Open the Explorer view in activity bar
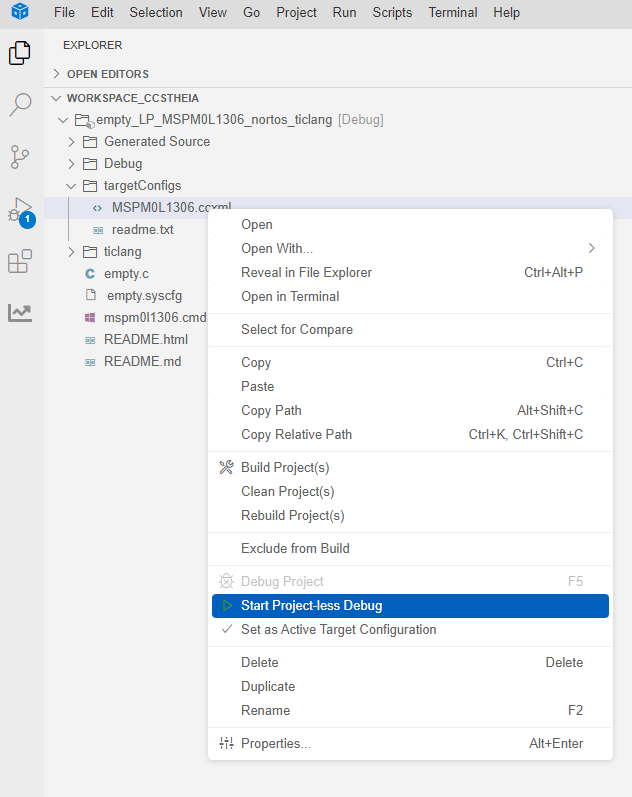This screenshot has height=797, width=632. point(20,53)
